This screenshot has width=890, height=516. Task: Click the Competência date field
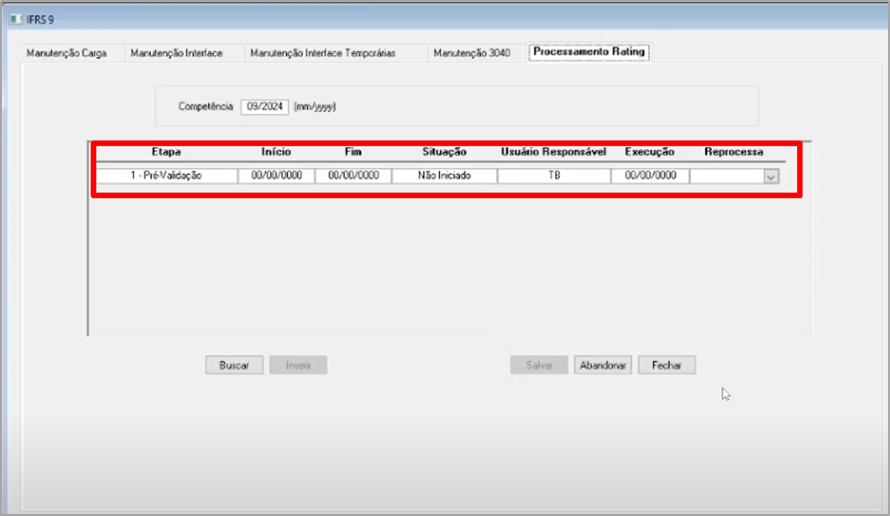(265, 107)
